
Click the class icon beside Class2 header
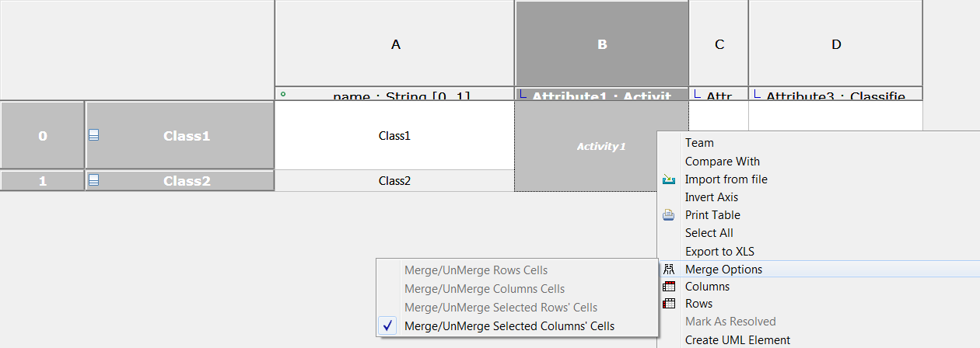[x=93, y=180]
